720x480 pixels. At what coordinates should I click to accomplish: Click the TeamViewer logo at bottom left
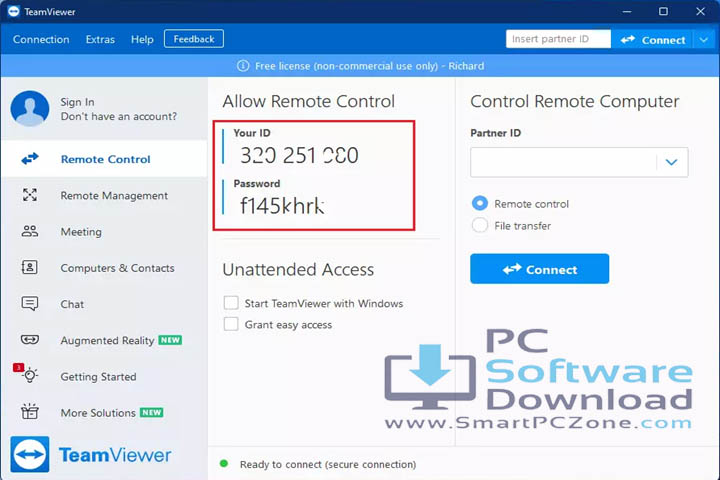91,454
